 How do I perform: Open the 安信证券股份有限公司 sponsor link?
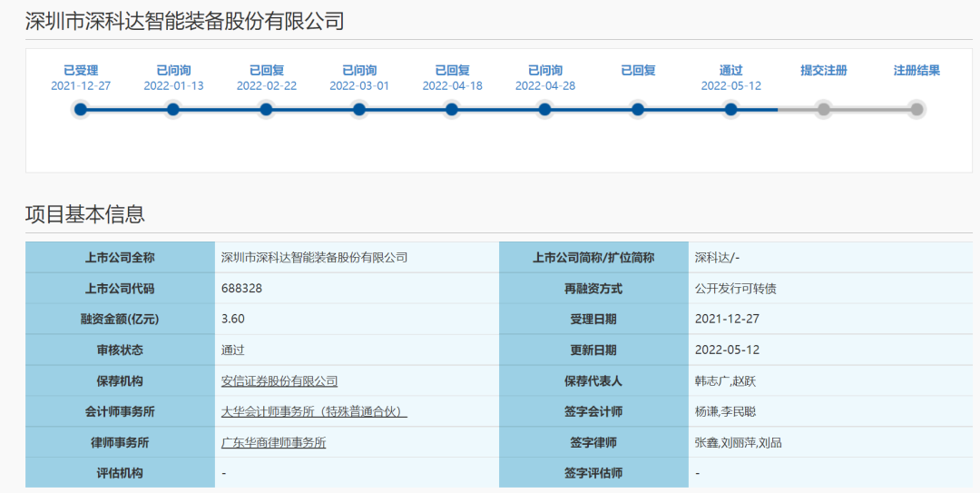[279, 381]
